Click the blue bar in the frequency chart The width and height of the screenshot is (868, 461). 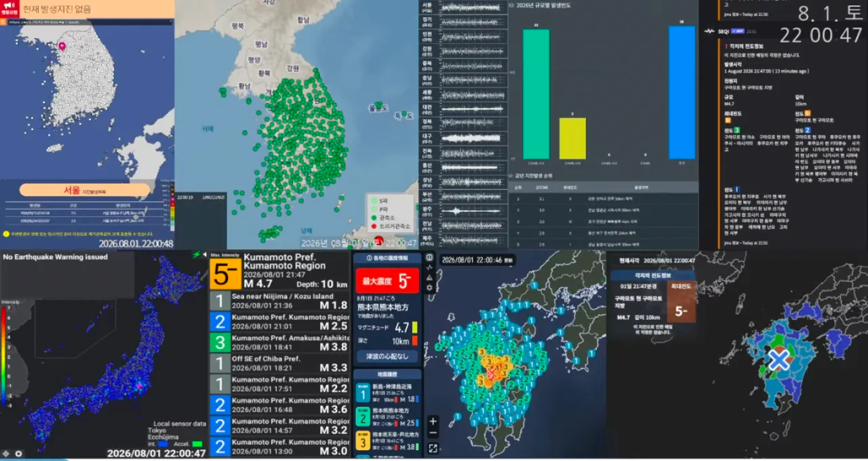[682, 92]
